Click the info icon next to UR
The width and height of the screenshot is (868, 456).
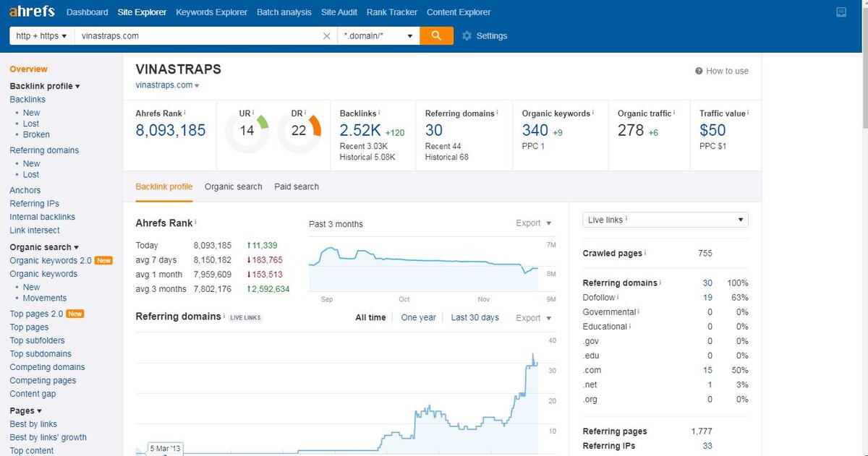tap(255, 112)
